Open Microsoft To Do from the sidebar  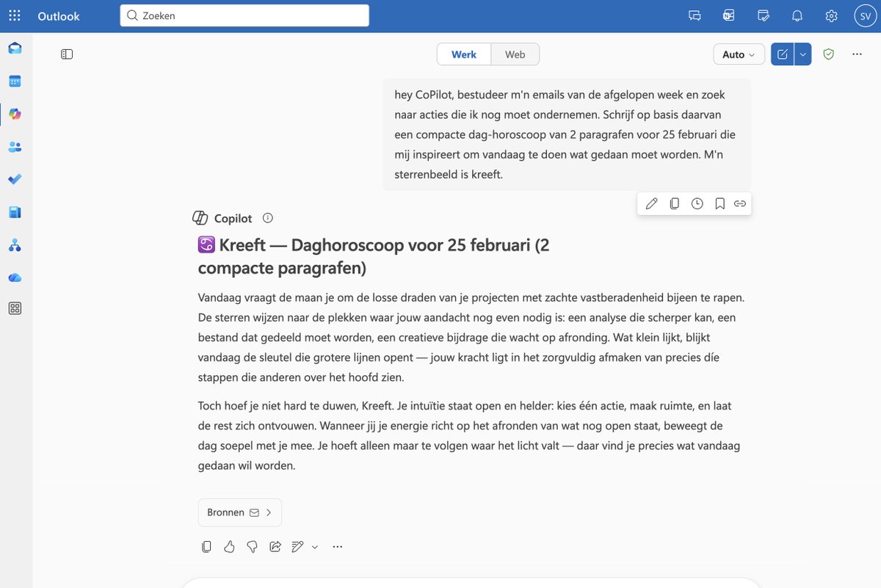click(15, 178)
